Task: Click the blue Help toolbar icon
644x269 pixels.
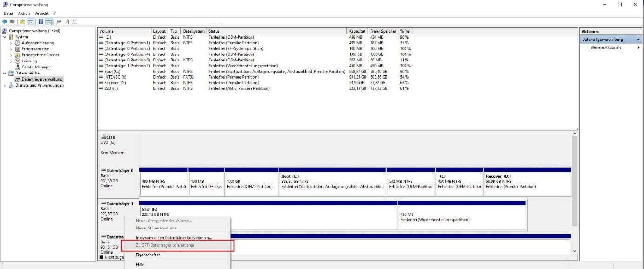Action: 40,21
